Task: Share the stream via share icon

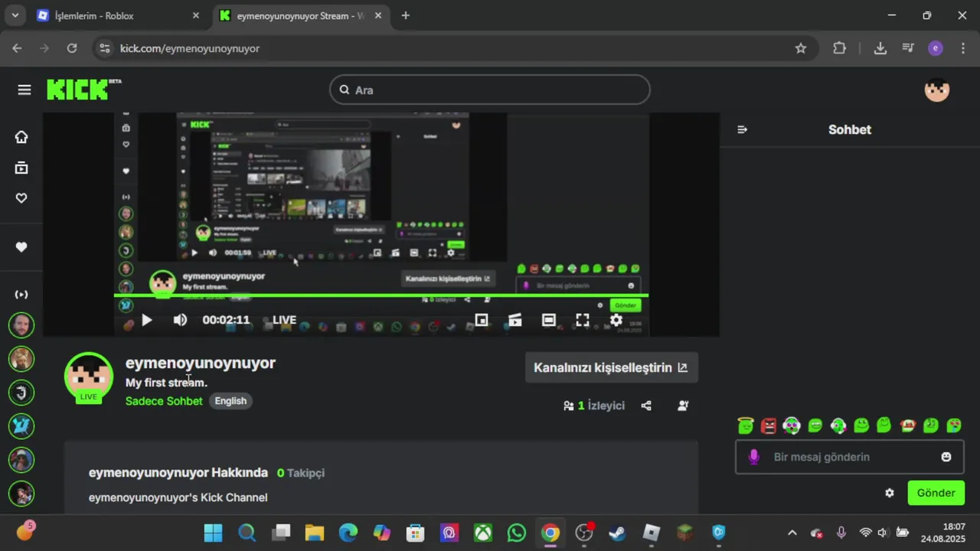Action: (646, 406)
